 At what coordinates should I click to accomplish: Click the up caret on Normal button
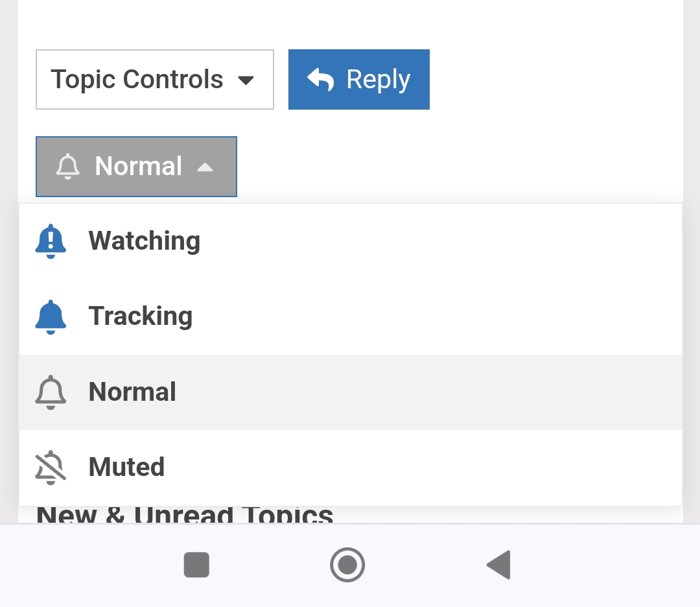(205, 167)
